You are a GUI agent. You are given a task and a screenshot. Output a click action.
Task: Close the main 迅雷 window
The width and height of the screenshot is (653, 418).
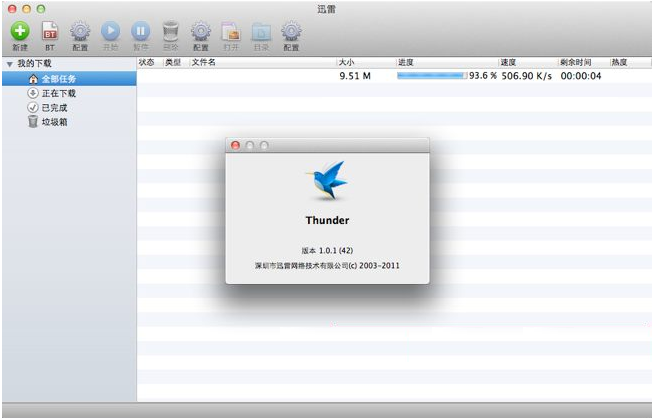[12, 9]
